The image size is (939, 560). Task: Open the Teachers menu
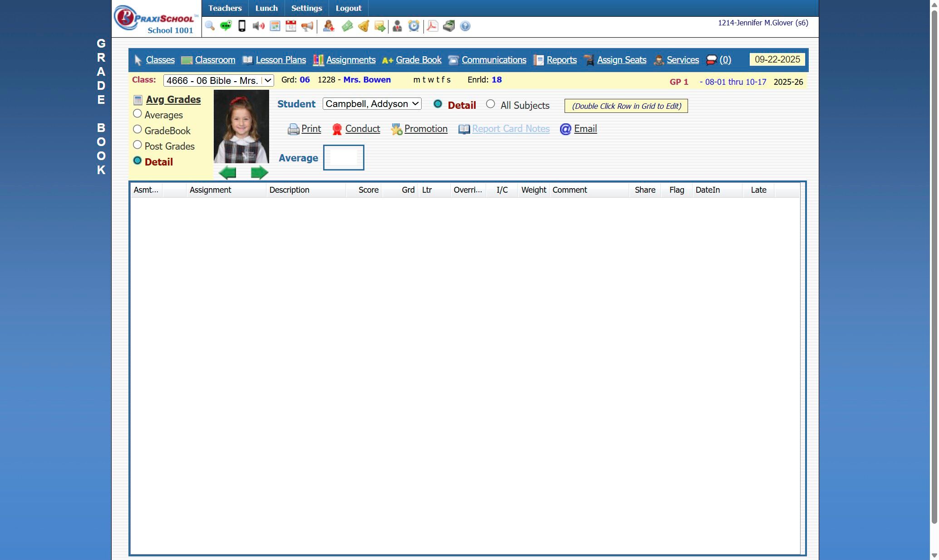pos(225,8)
